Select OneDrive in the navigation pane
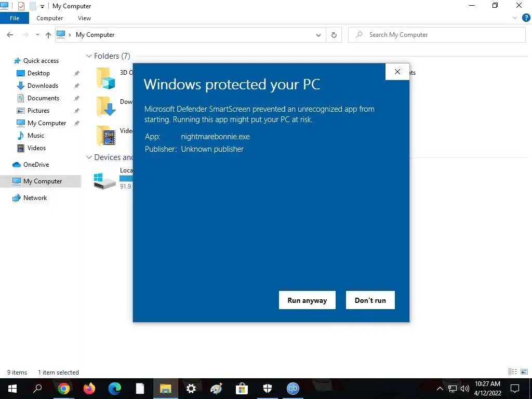The width and height of the screenshot is (532, 399). coord(36,165)
